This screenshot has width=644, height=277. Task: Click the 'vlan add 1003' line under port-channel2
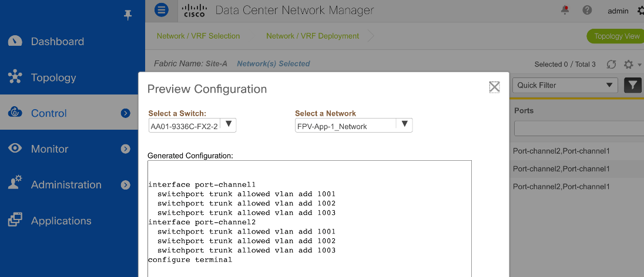click(246, 251)
